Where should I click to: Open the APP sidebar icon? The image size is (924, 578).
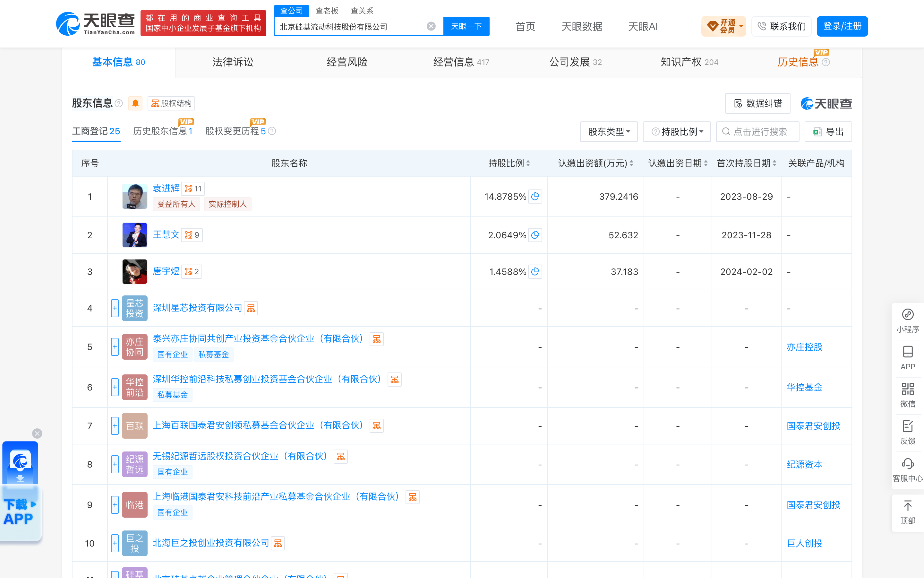(x=908, y=358)
